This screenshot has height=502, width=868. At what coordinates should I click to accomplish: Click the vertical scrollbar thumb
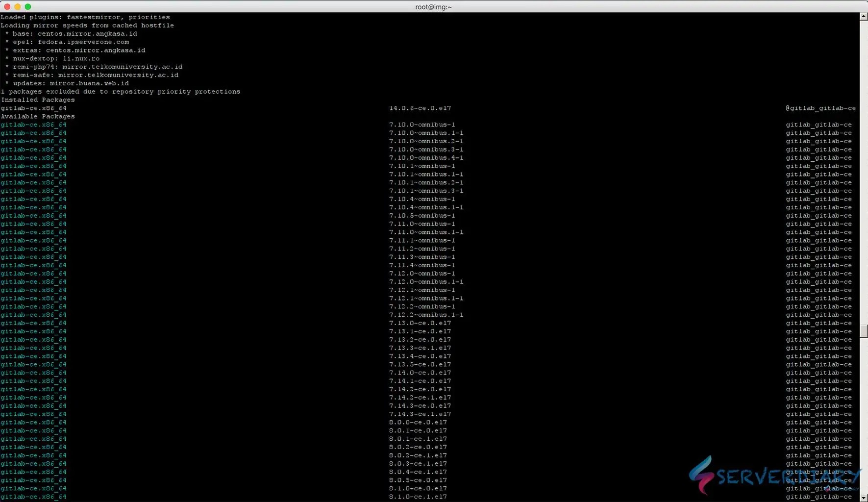tap(864, 331)
